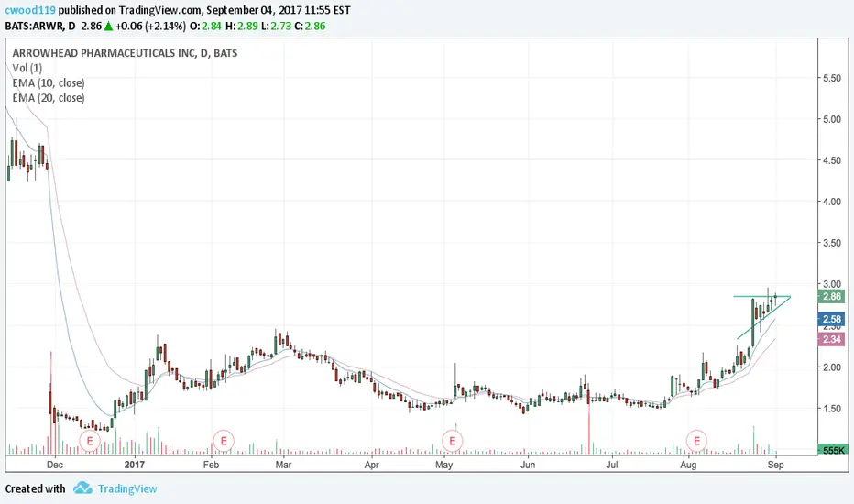Click the 1.50 price axis label
854x504 pixels.
(832, 409)
